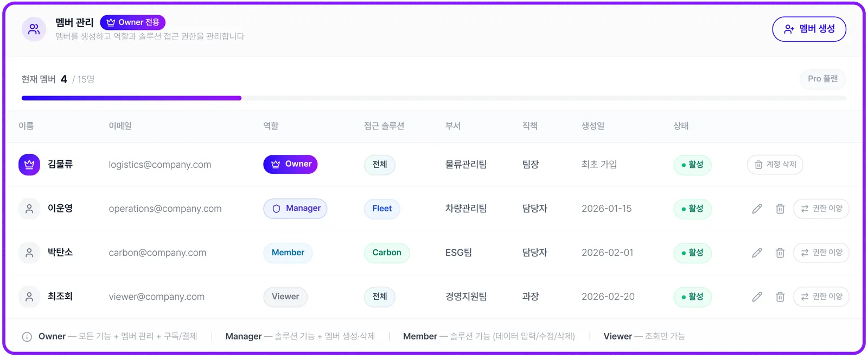Click the 멤버 관리 heading
868x358 pixels.
pyautogui.click(x=74, y=23)
